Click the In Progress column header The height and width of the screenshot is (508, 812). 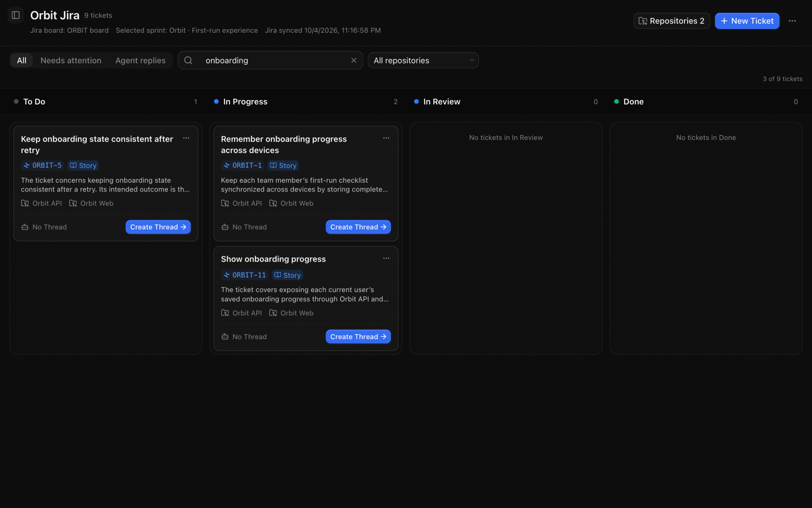click(x=245, y=101)
